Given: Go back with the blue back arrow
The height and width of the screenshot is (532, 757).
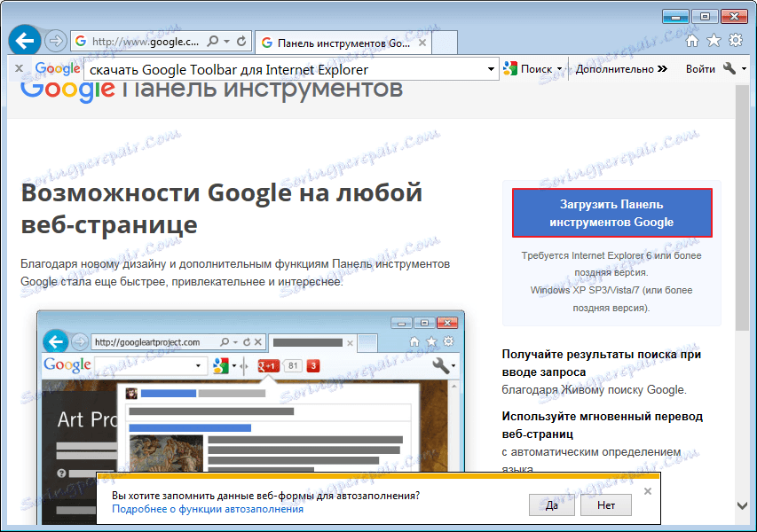Looking at the screenshot, I should pos(25,41).
